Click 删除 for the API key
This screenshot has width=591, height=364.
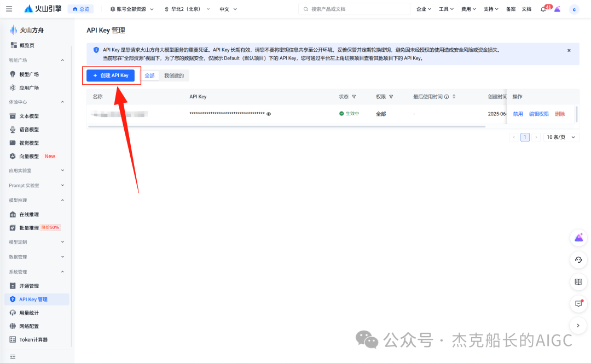pos(560,114)
